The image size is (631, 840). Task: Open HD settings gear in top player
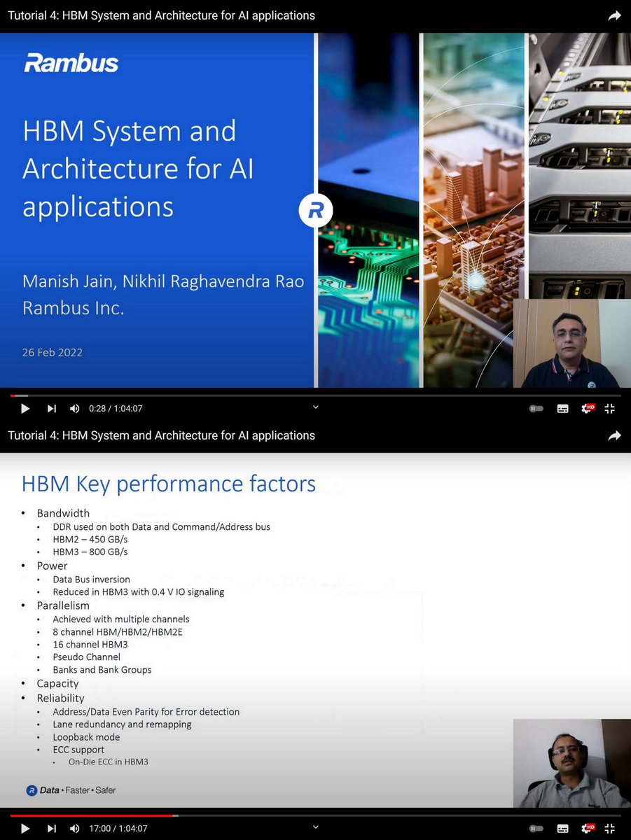[588, 408]
